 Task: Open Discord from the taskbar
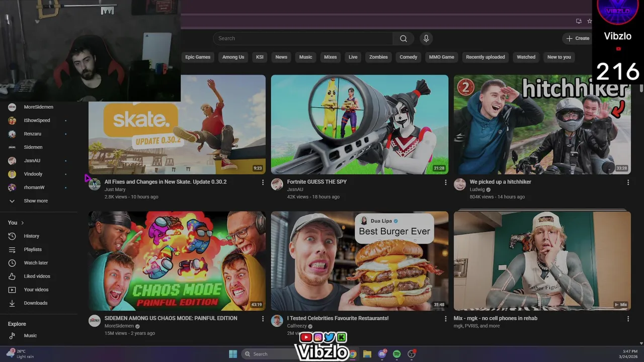point(382,354)
